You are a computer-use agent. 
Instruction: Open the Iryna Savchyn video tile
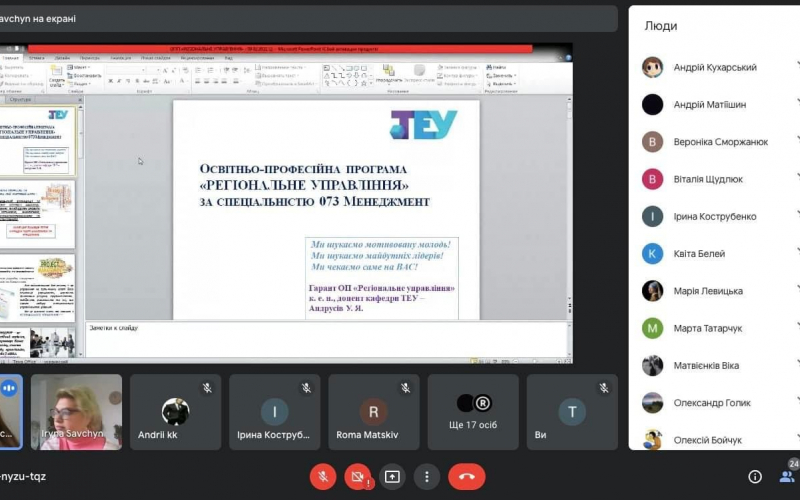click(77, 412)
